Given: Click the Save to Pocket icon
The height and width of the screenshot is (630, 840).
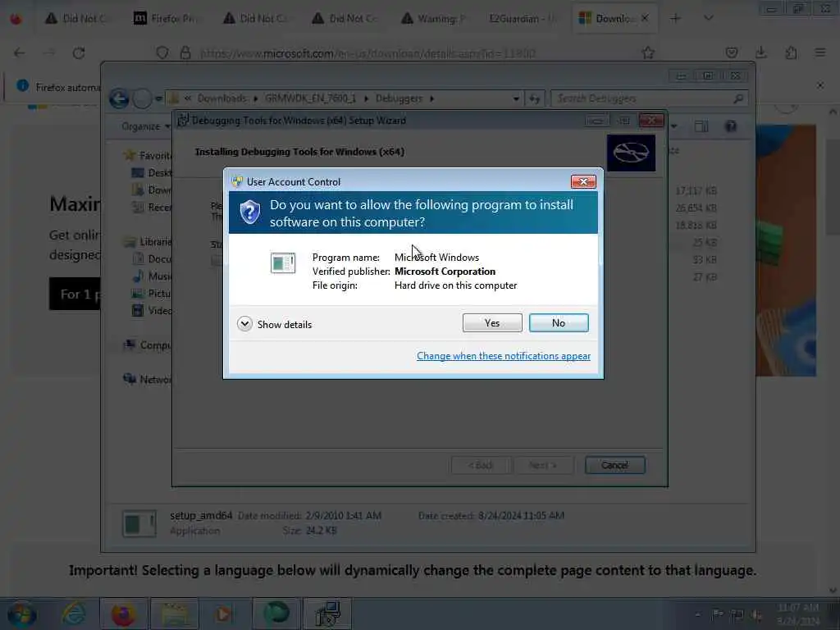Looking at the screenshot, I should 731,53.
